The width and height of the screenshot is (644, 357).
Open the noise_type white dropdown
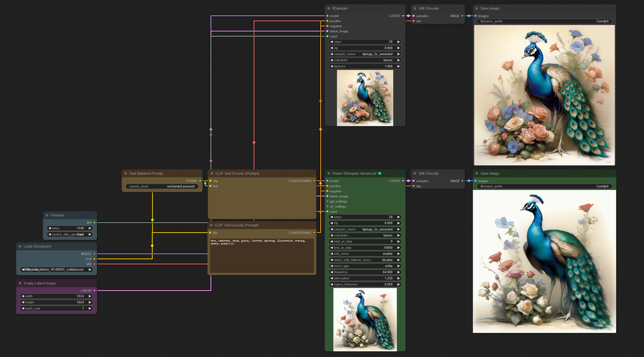click(365, 266)
